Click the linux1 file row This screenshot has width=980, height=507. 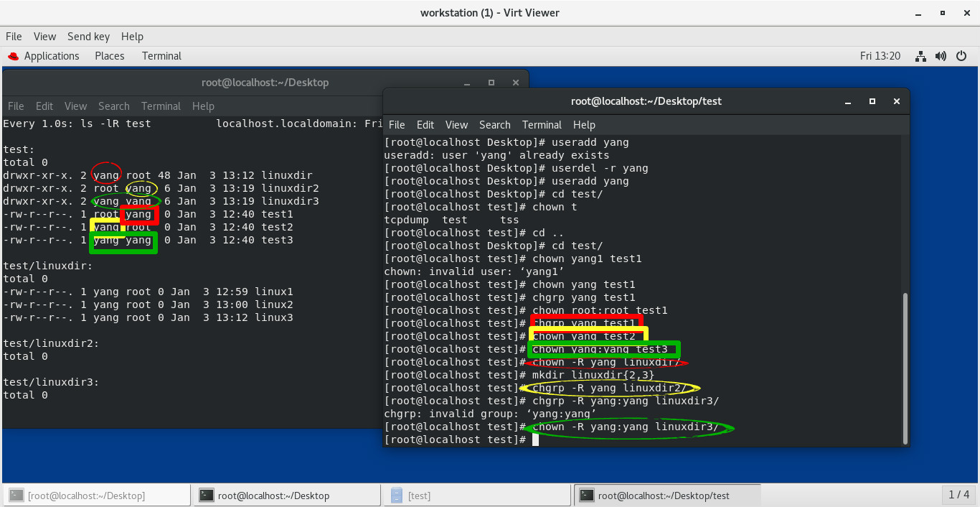tap(149, 292)
